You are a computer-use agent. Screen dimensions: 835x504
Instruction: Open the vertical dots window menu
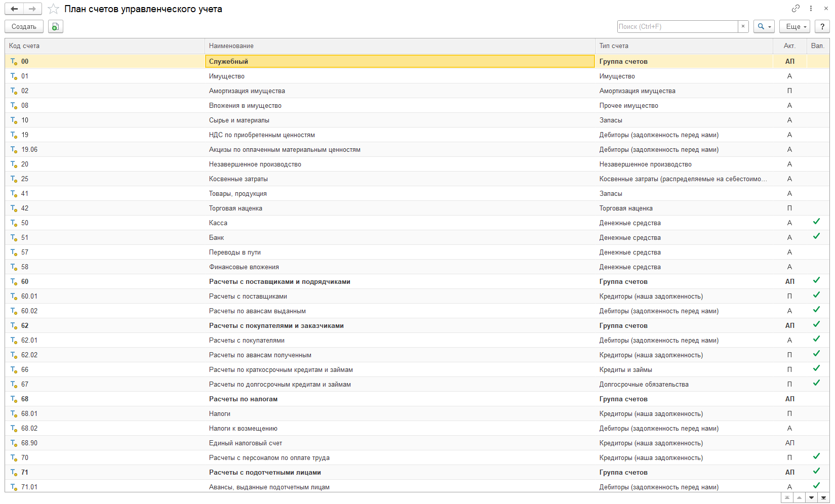pos(811,9)
